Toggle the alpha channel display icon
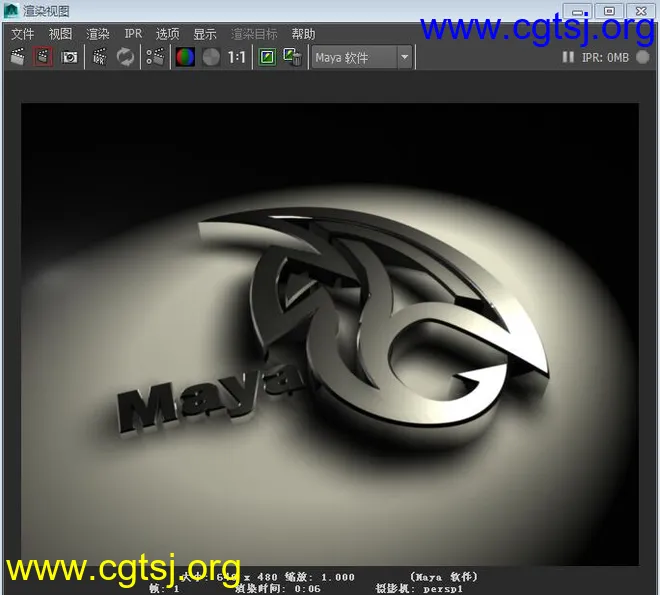The image size is (660, 595). coord(211,57)
